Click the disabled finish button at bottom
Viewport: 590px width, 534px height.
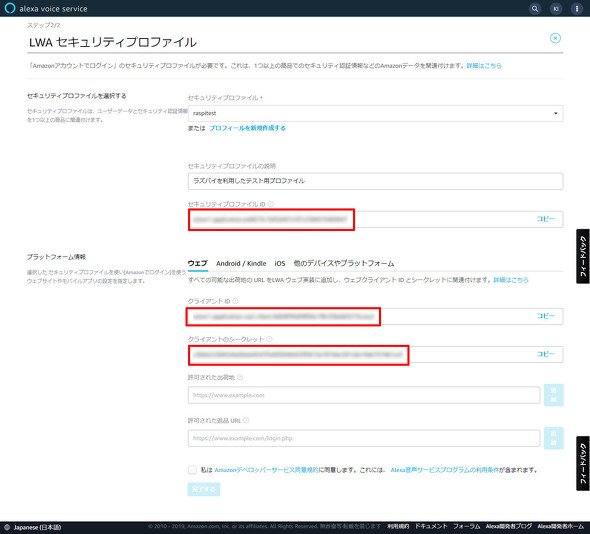pyautogui.click(x=204, y=489)
